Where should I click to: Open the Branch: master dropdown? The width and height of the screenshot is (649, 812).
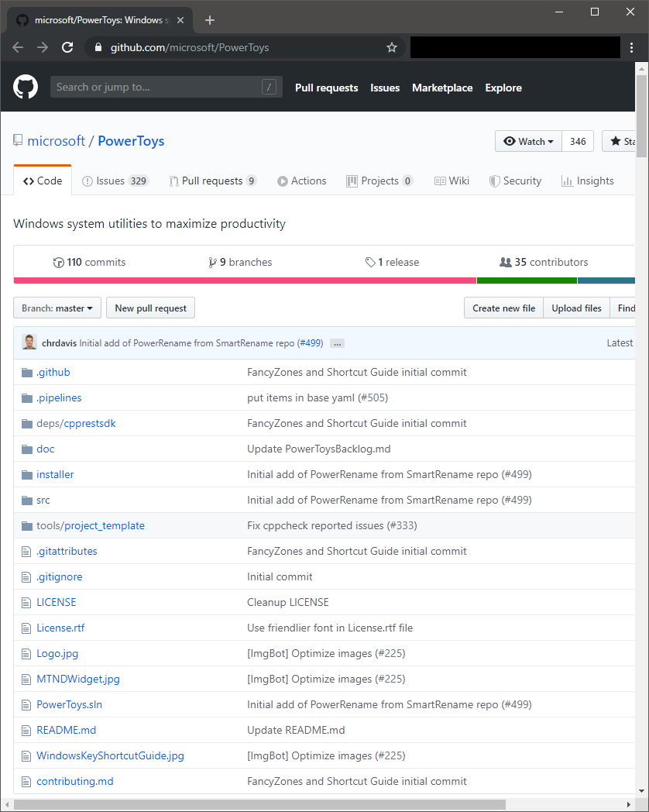click(x=57, y=308)
